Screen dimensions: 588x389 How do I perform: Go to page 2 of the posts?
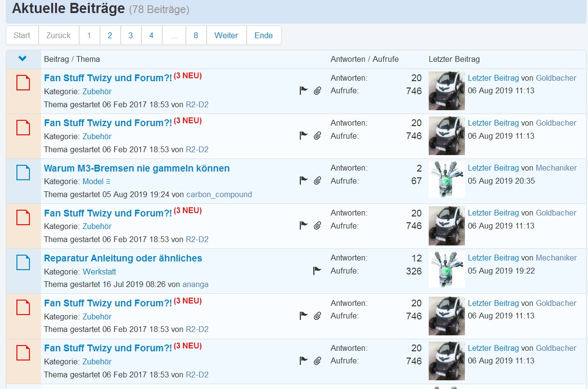[110, 35]
